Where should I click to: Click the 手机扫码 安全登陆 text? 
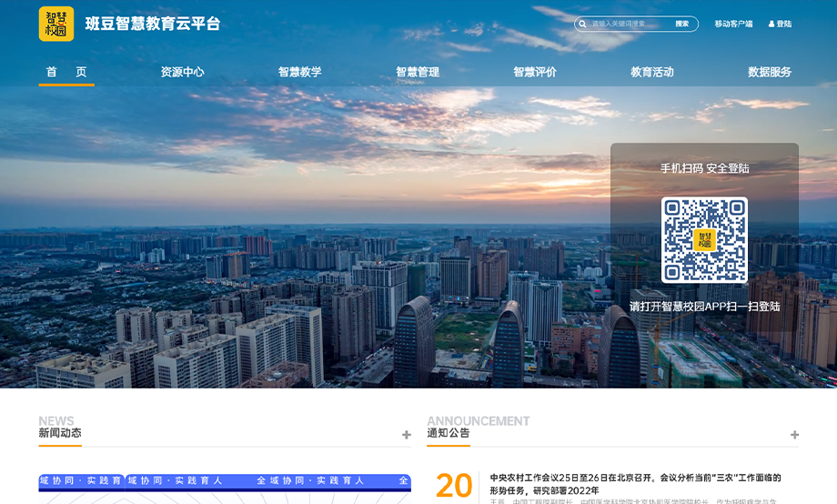tap(704, 168)
